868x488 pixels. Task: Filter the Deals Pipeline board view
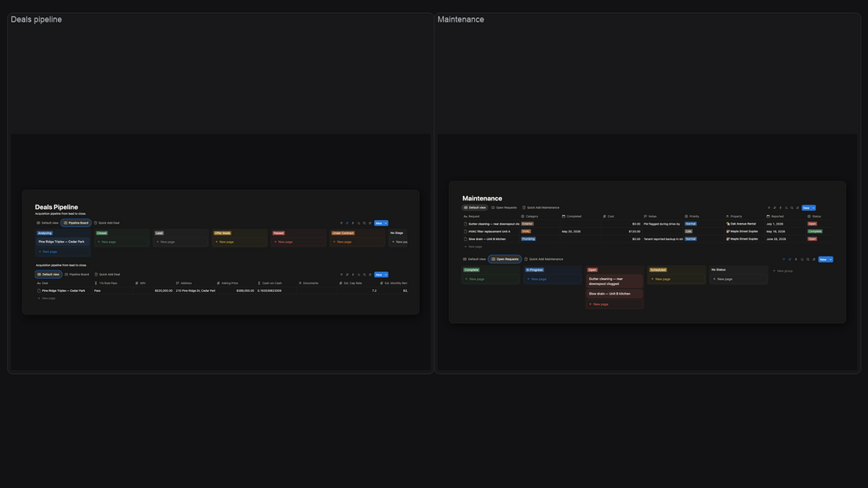pos(341,223)
